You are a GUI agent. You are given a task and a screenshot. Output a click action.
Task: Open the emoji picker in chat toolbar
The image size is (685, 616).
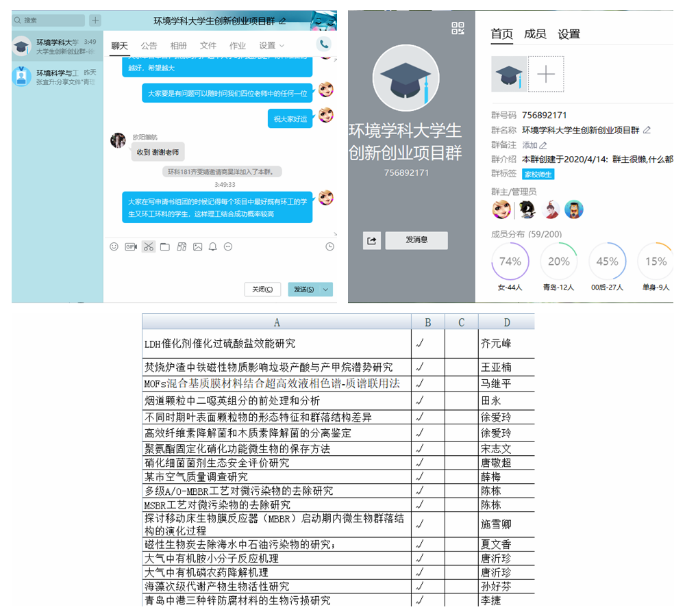(114, 246)
